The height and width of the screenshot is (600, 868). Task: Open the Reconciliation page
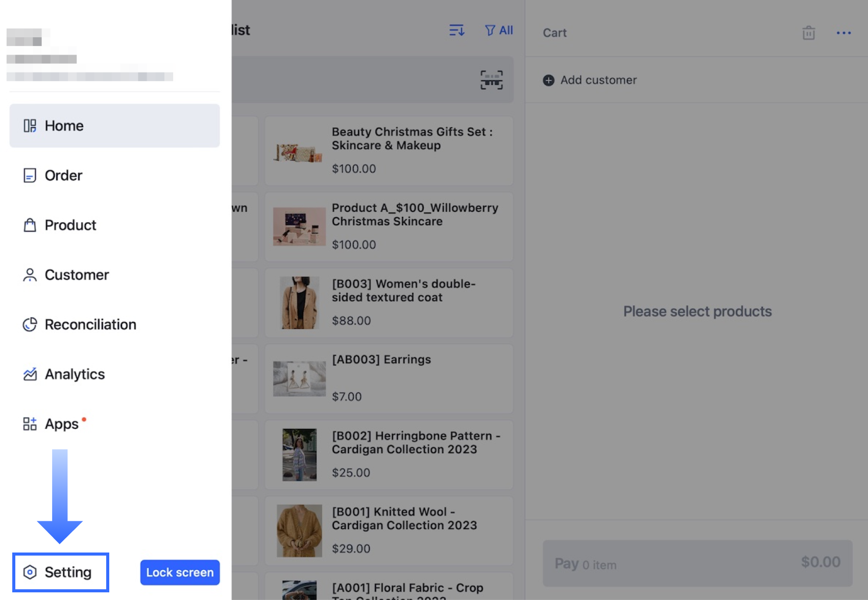point(114,324)
